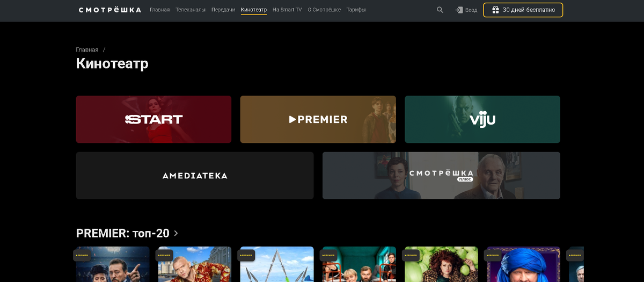Open На Smart TV page
The height and width of the screenshot is (282, 644).
(x=287, y=10)
